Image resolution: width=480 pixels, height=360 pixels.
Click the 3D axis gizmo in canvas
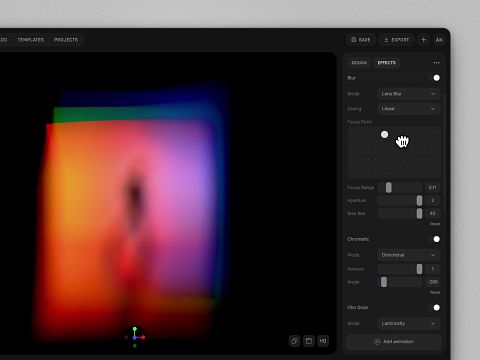point(135,337)
